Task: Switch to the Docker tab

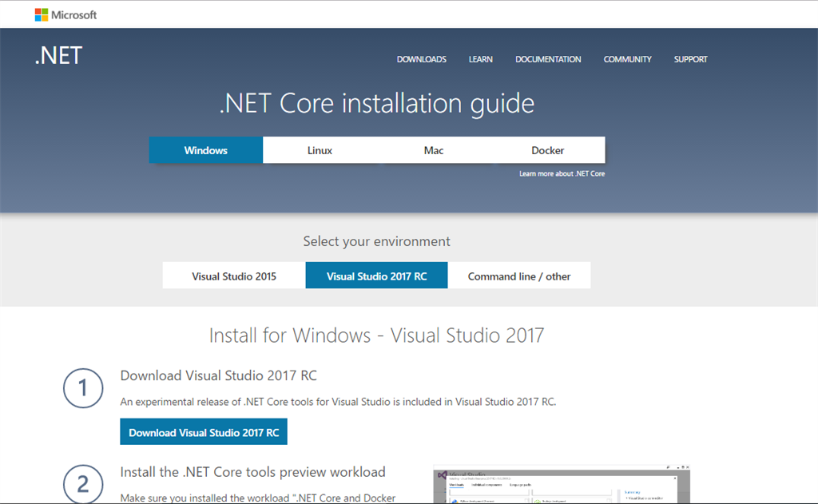Action: [548, 150]
